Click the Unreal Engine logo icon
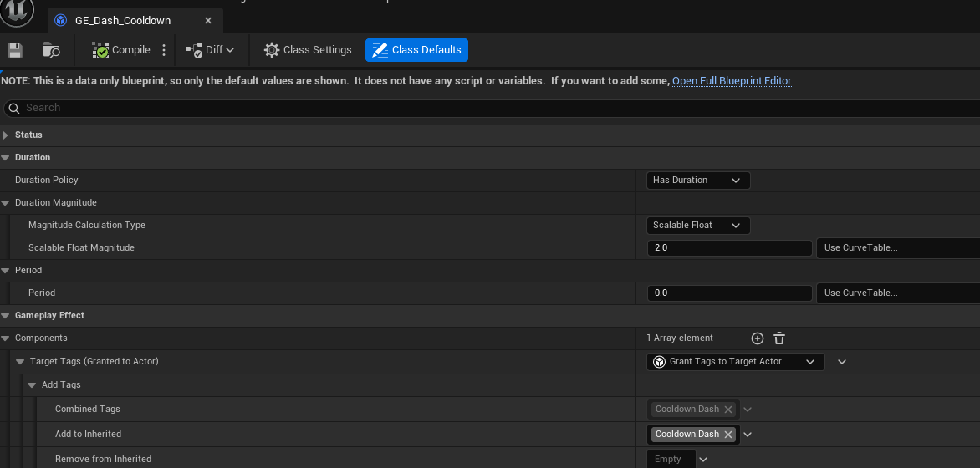The image size is (980, 468). [x=17, y=11]
